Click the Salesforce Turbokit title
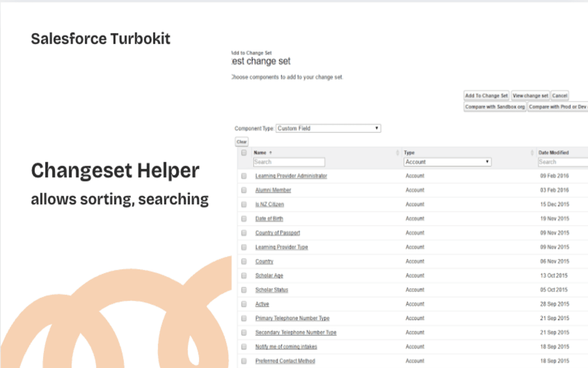This screenshot has width=588, height=368. click(x=101, y=39)
